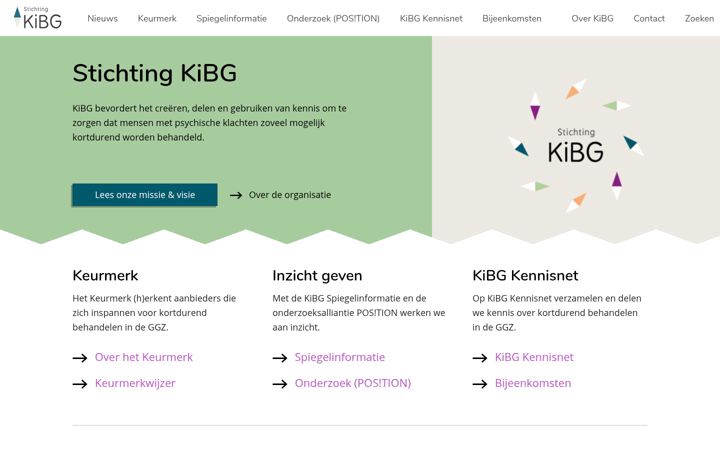
Task: Click arrow icon beside Over de organisatie
Action: pyautogui.click(x=236, y=195)
